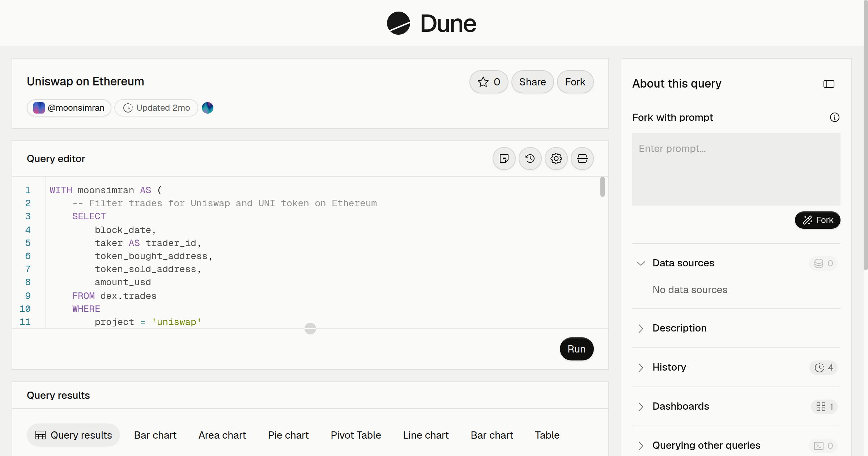This screenshot has width=868, height=456.
Task: Open the Line chart tab
Action: tap(426, 435)
